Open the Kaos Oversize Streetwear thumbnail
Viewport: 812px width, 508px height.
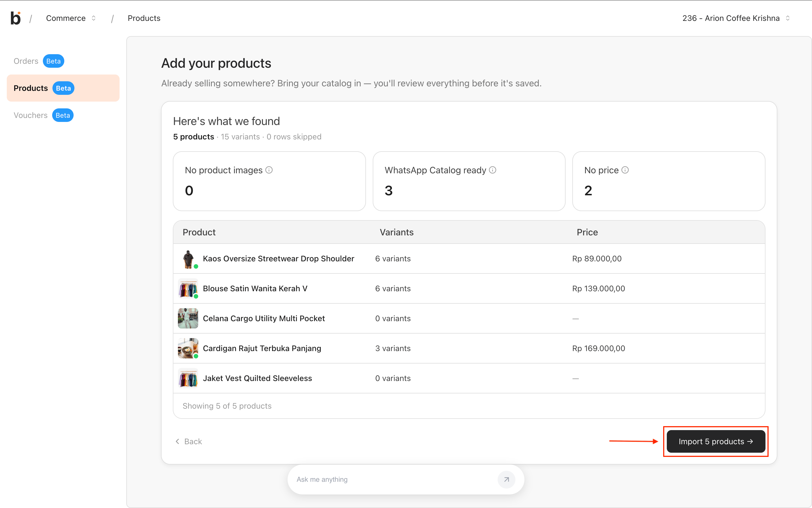[x=188, y=259]
